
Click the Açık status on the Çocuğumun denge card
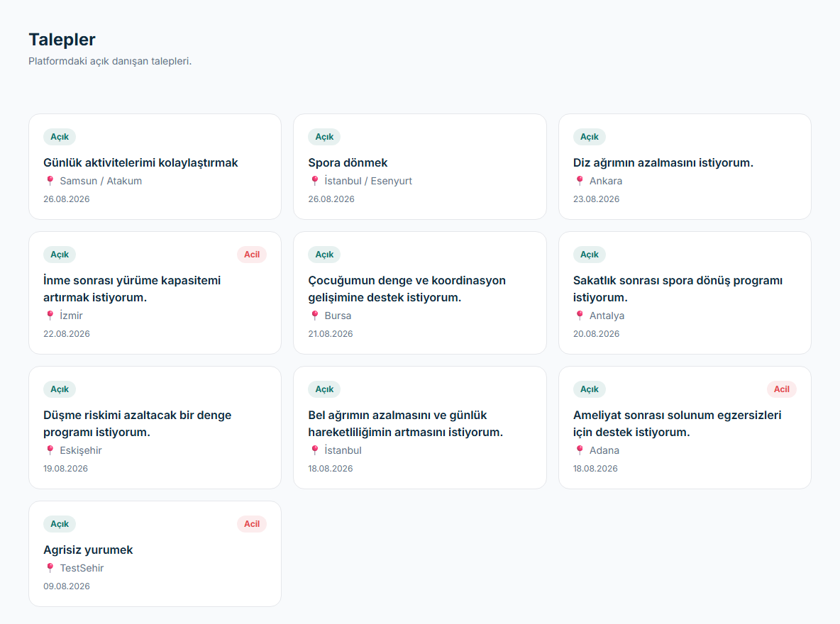pos(324,255)
